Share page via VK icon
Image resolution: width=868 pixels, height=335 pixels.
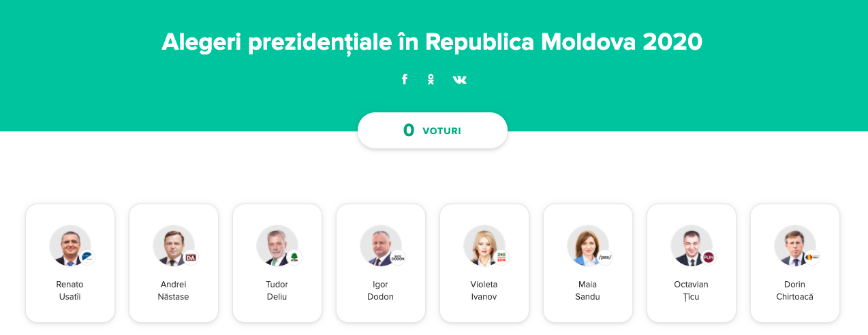click(x=460, y=80)
